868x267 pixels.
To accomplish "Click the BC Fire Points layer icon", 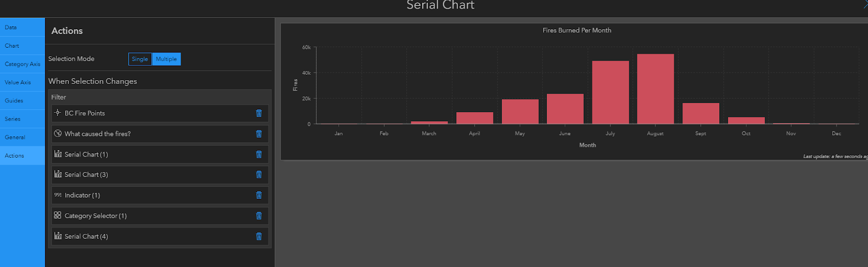I will click(x=58, y=113).
